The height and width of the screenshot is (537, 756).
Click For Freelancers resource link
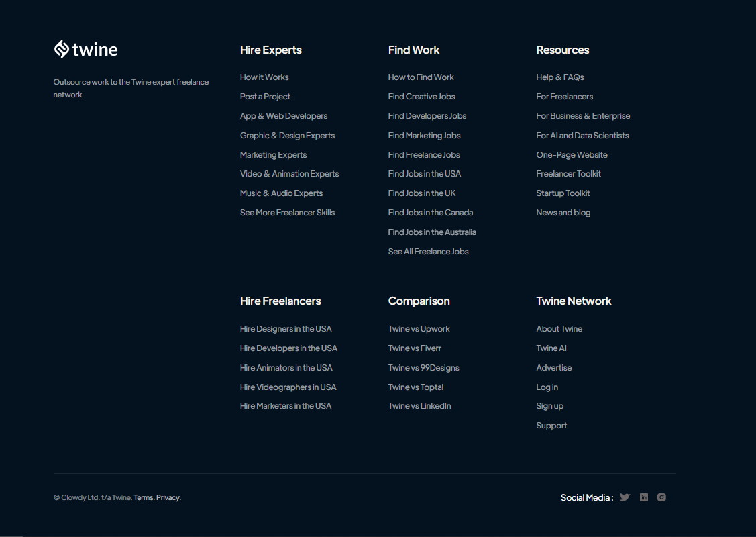coord(565,97)
